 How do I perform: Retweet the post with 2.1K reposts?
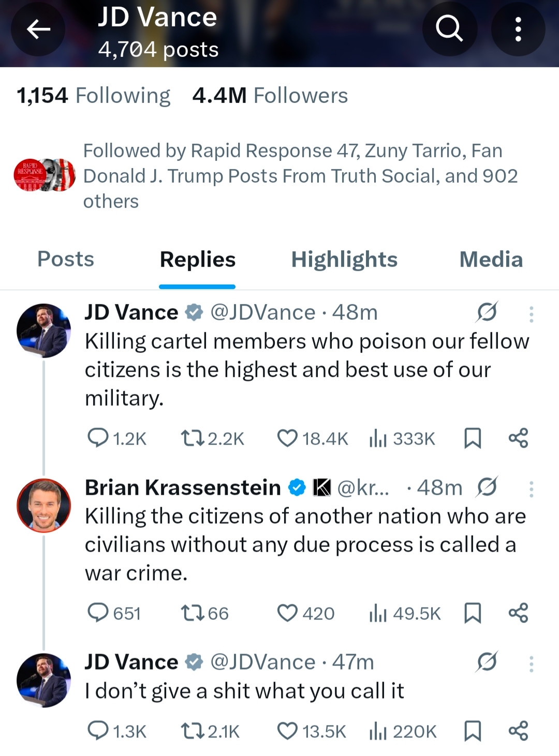click(192, 732)
